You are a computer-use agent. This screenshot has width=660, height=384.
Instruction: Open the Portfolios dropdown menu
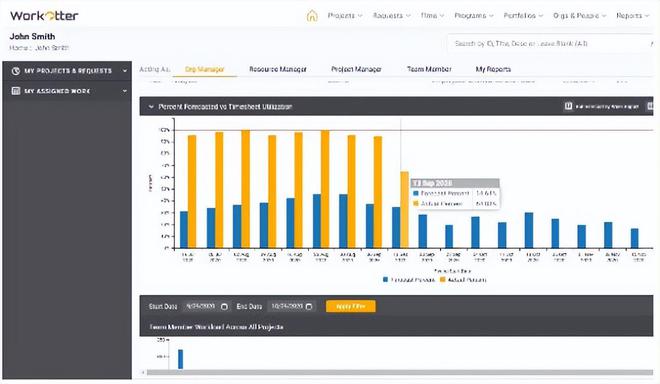(523, 16)
